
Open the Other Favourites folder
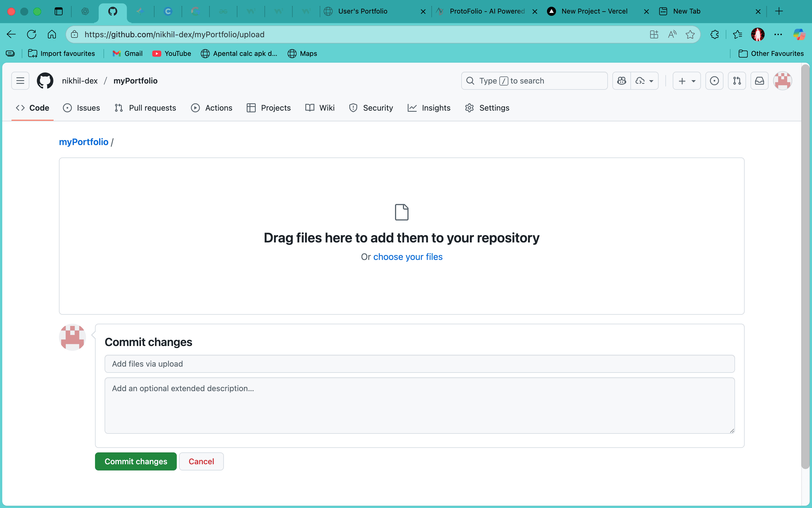coord(771,53)
